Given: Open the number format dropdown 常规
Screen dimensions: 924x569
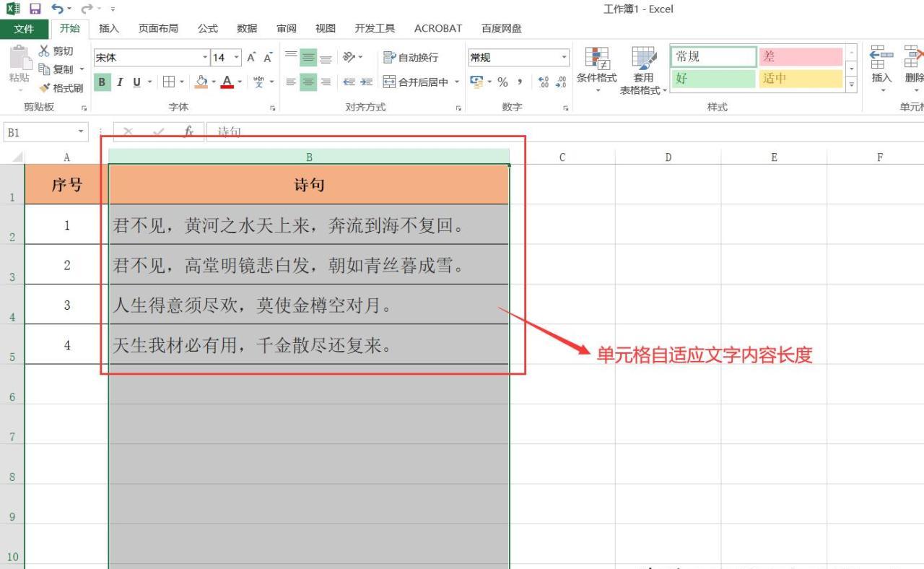Looking at the screenshot, I should [565, 58].
